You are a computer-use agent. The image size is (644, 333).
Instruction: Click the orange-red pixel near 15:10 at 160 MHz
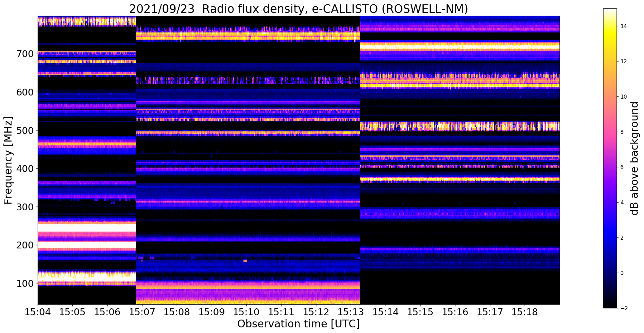(245, 261)
